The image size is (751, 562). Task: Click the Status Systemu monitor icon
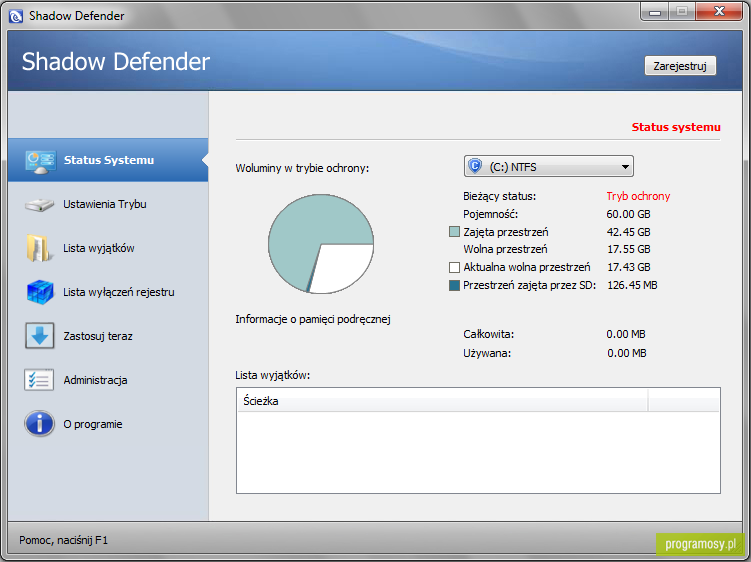tap(40, 162)
